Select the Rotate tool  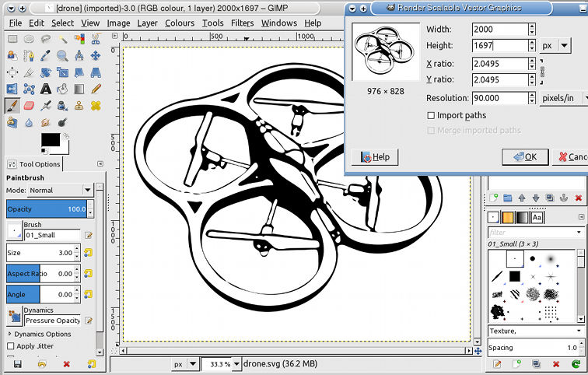pos(46,72)
